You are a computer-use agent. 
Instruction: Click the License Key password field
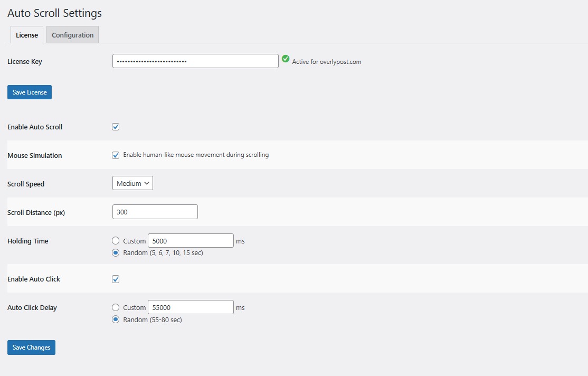click(x=195, y=61)
